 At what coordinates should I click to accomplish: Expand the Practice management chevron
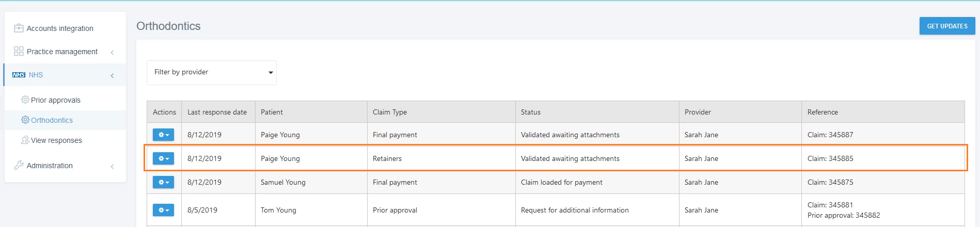pyautogui.click(x=112, y=52)
